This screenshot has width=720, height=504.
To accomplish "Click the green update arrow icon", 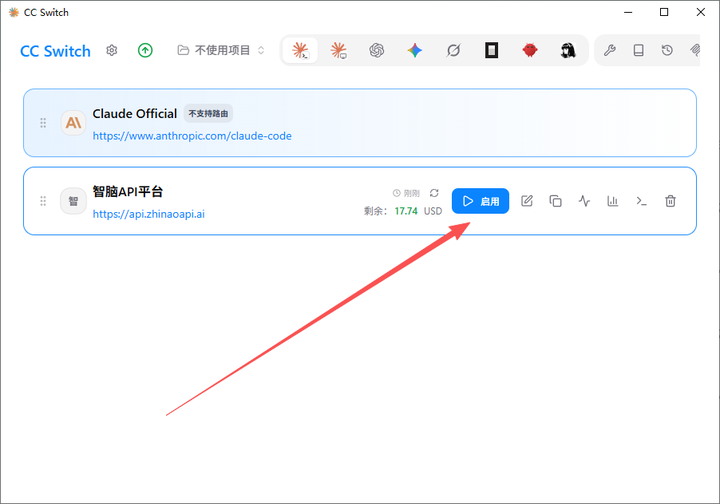I will 145,50.
